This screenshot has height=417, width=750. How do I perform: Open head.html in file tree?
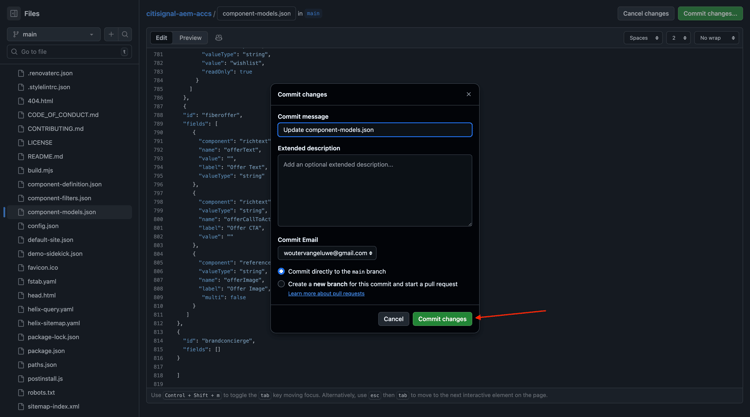click(42, 295)
